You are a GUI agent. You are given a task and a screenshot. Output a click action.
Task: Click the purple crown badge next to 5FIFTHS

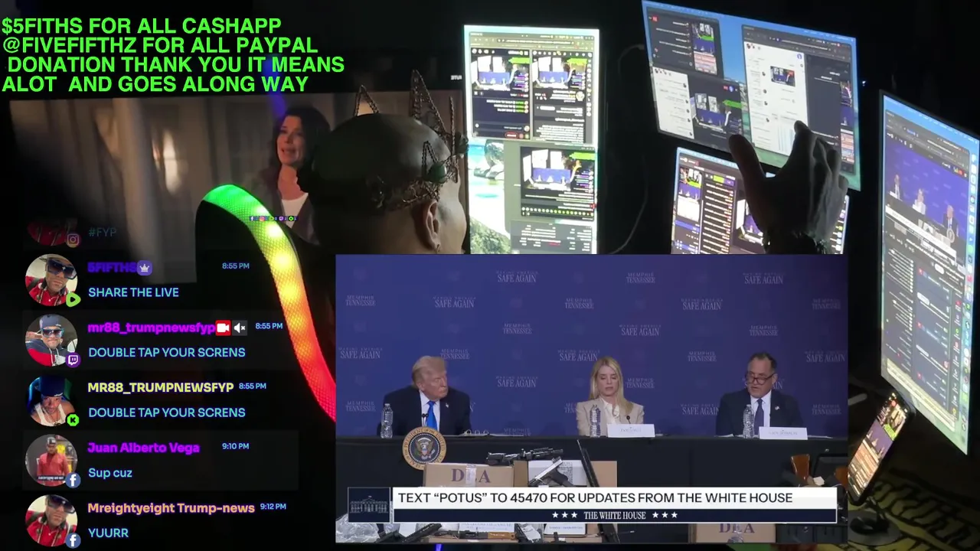point(145,268)
